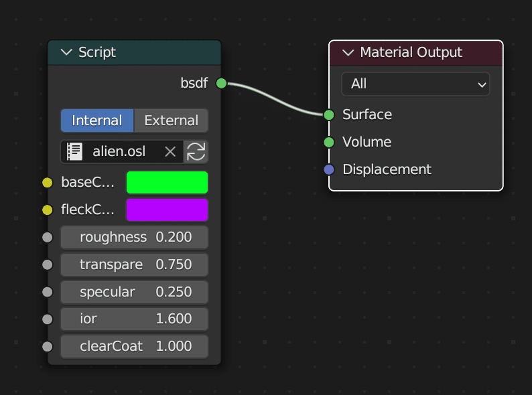Viewport: 532px width, 395px height.
Task: Select Internal script mode
Action: coord(97,121)
